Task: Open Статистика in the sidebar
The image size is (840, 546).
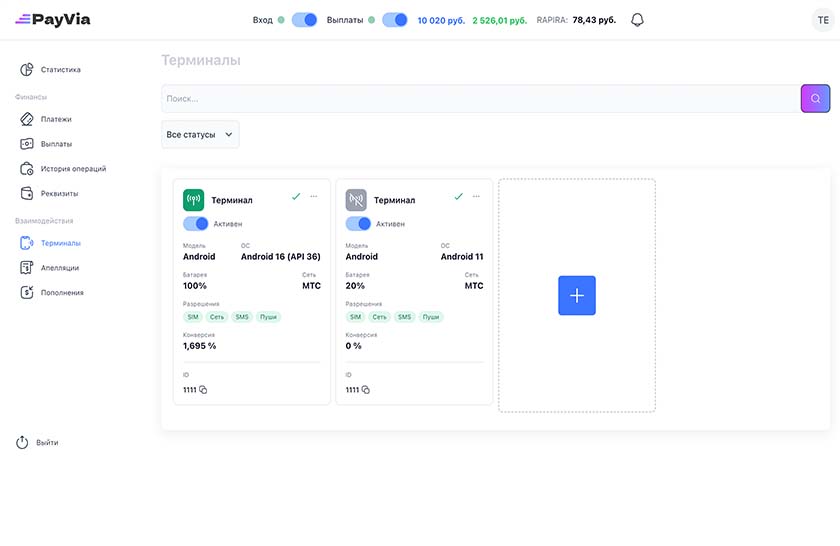Action: [x=60, y=70]
